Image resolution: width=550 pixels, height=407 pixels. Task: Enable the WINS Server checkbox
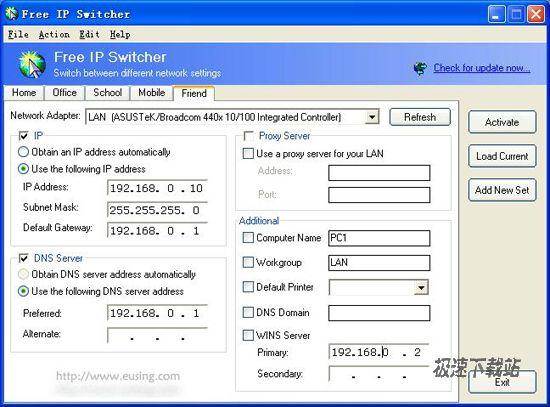[248, 335]
